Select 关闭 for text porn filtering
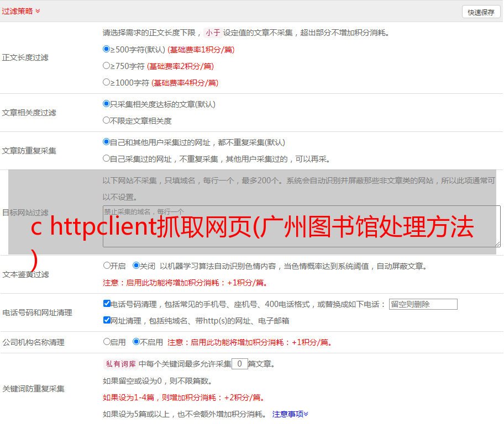The image size is (504, 424). pos(136,266)
